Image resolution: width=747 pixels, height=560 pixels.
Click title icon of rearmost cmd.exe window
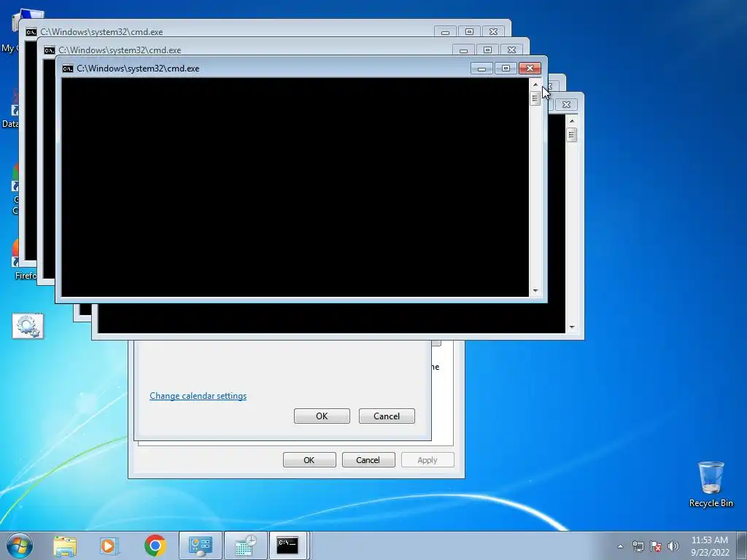(31, 32)
